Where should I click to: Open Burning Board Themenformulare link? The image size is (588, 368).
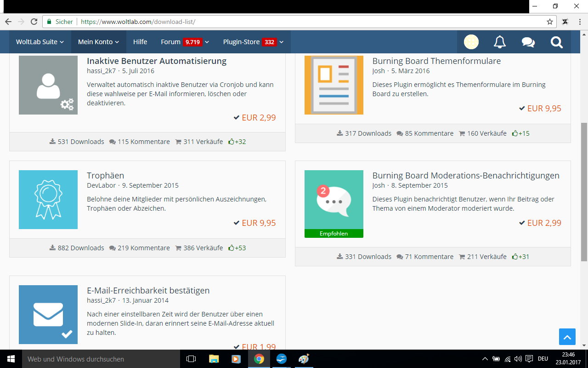click(436, 61)
